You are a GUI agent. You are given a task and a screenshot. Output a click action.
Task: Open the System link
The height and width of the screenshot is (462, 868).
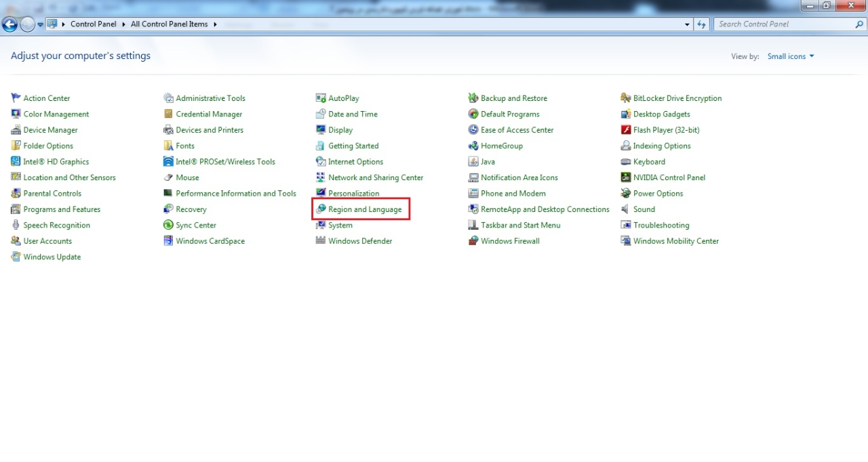pos(340,226)
